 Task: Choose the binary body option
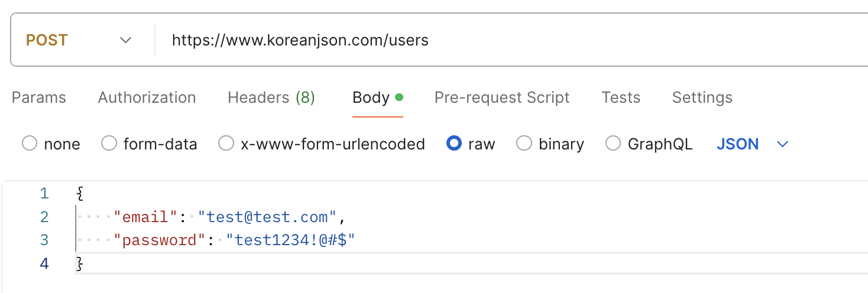(x=524, y=144)
